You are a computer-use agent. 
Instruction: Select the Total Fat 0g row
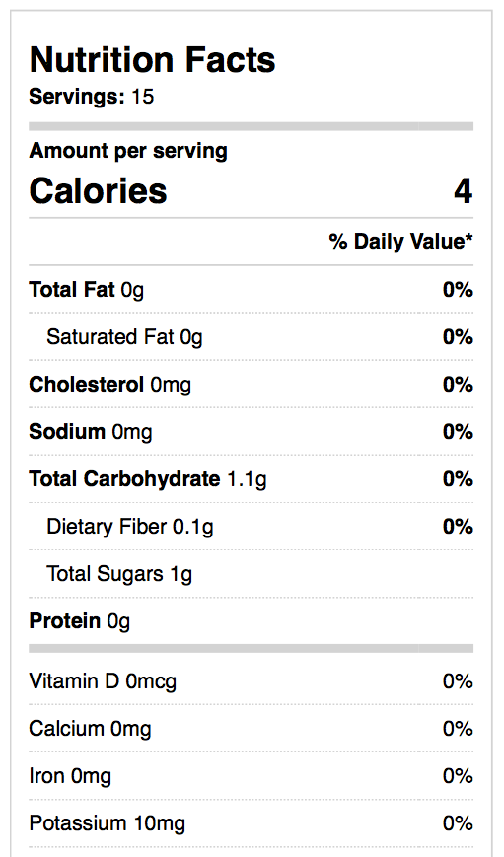tap(251, 290)
